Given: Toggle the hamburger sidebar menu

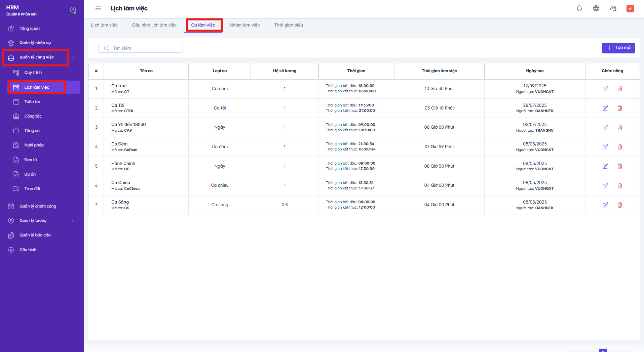Looking at the screenshot, I should tap(98, 8).
